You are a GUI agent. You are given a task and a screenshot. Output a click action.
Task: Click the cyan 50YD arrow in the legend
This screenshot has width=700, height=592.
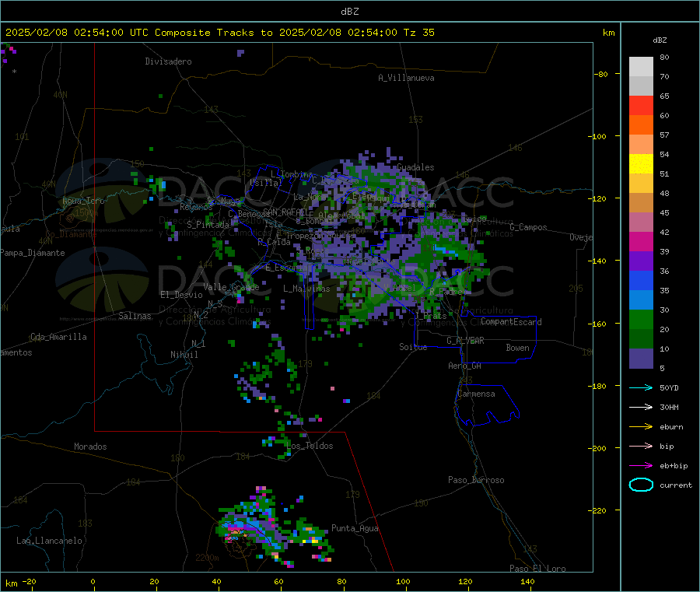641,387
